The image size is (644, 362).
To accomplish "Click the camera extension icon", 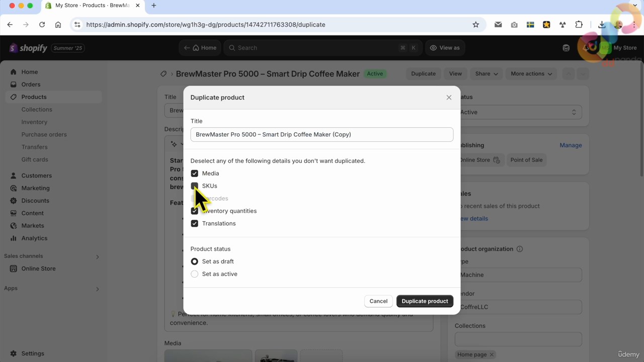I will [x=514, y=25].
